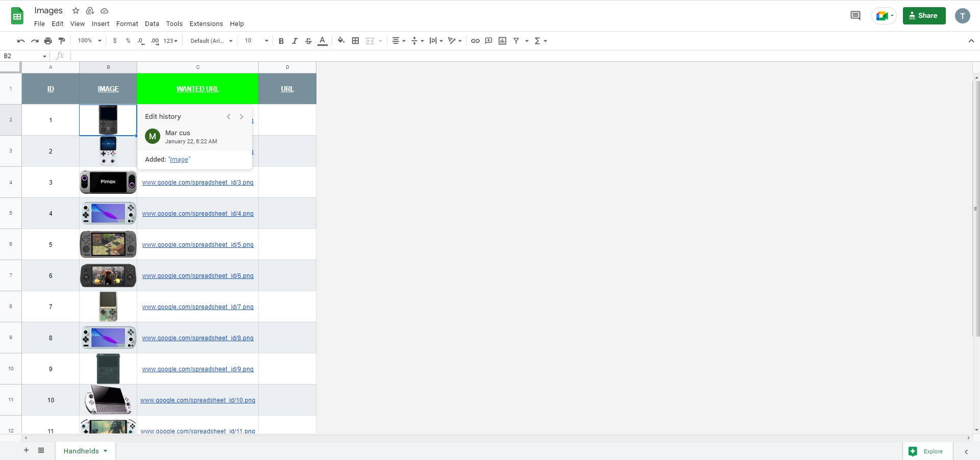Open the all sheets list icon
Viewport: 980px width, 460px height.
[x=41, y=450]
